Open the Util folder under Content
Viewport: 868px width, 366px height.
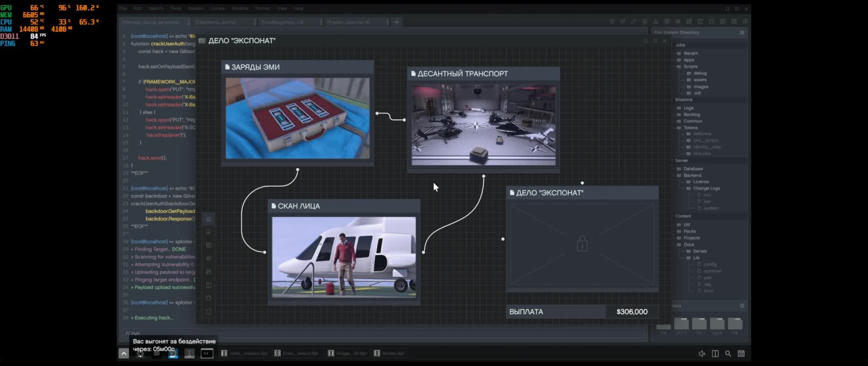[x=684, y=225]
